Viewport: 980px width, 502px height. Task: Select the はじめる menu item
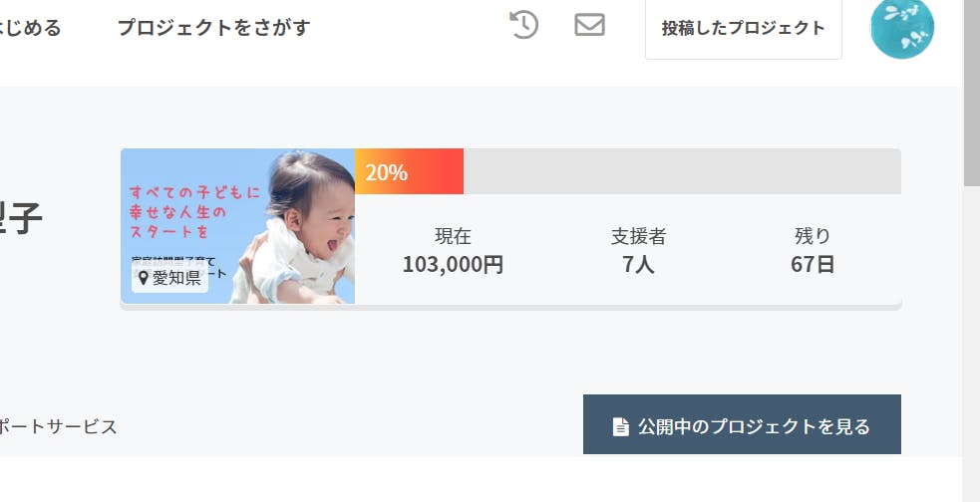point(30,28)
